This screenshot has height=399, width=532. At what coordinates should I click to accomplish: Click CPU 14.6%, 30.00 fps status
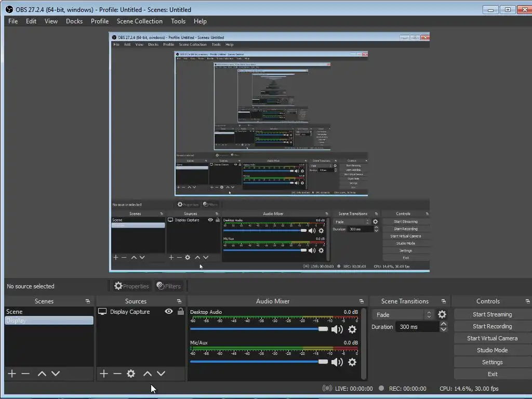[x=469, y=389]
